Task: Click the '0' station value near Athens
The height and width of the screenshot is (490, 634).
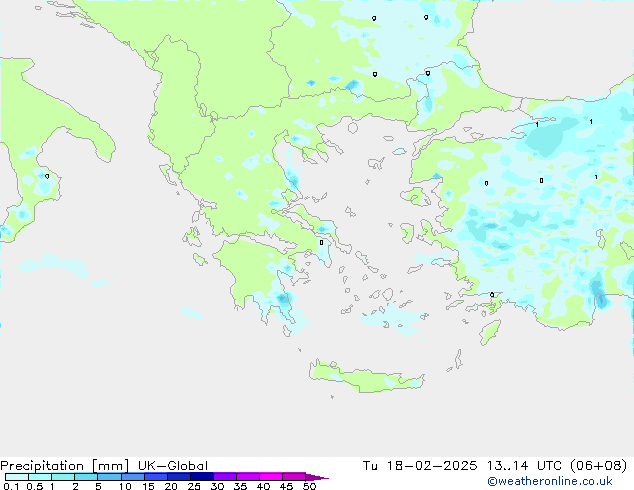Action: coord(321,243)
